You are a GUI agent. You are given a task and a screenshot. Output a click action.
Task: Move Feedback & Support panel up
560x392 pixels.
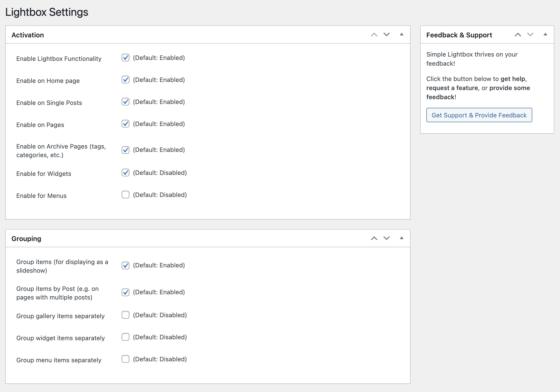point(518,35)
